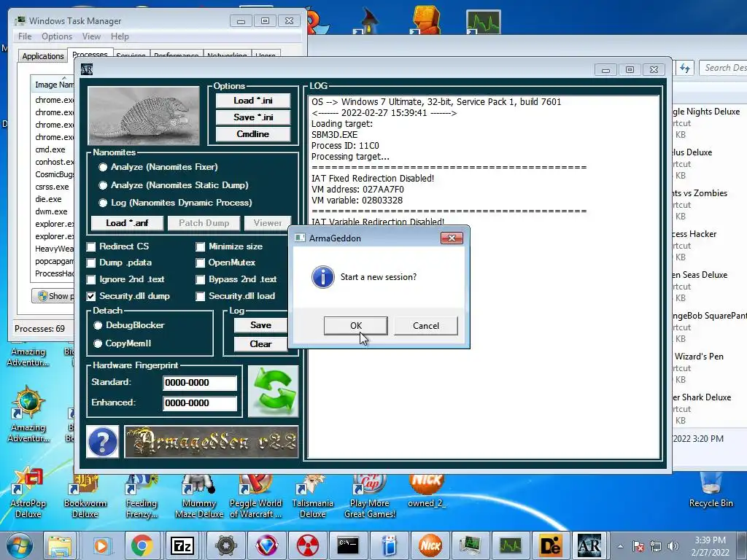Click the Standard fingerprint field
The image size is (747, 560).
[x=200, y=383]
